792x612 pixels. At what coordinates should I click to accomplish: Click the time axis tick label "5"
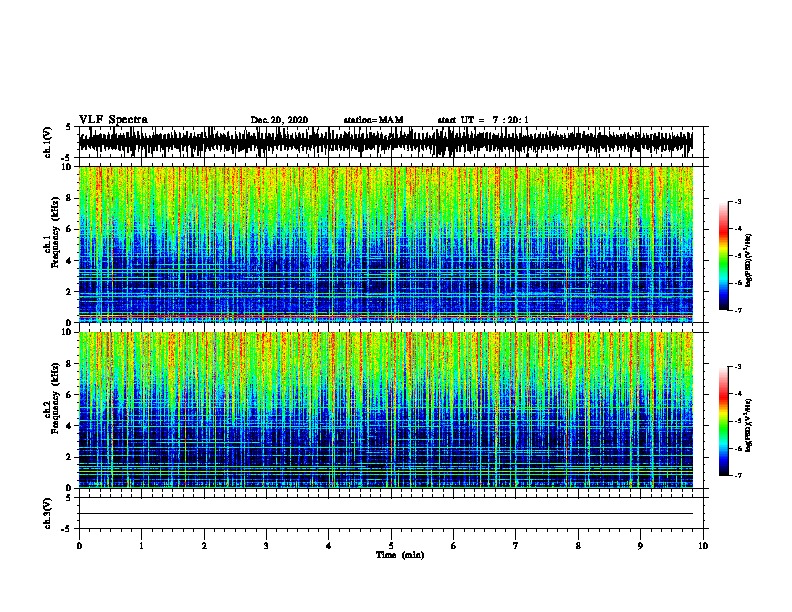coord(391,545)
